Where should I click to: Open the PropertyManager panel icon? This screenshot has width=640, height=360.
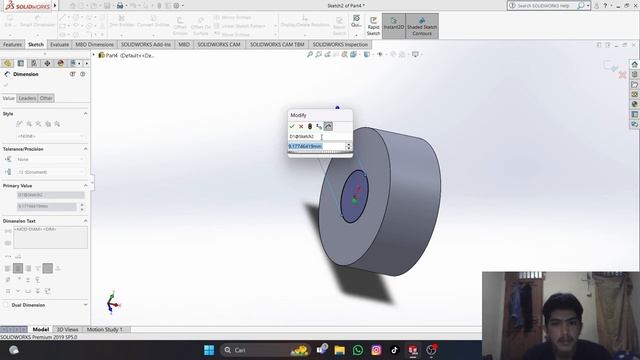tap(21, 63)
